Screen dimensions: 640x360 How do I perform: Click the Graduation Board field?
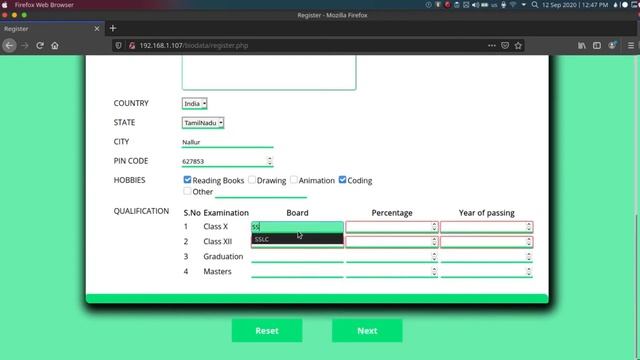click(x=297, y=257)
